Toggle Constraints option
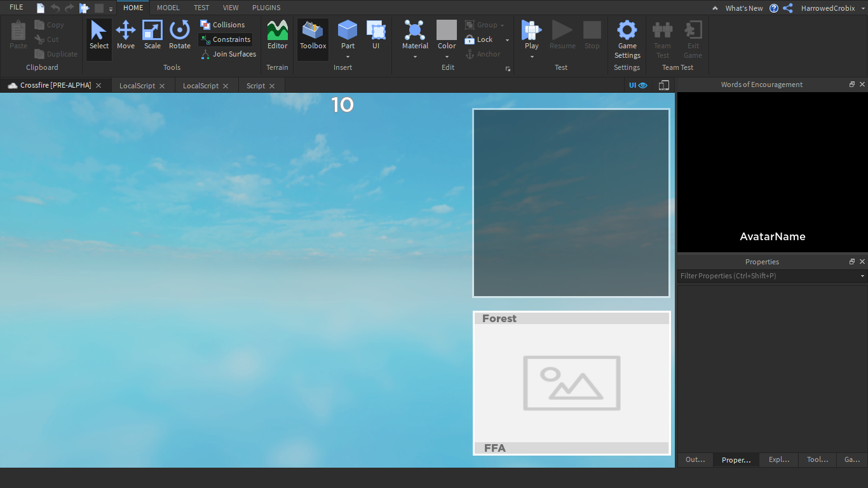This screenshot has height=488, width=868. [225, 39]
